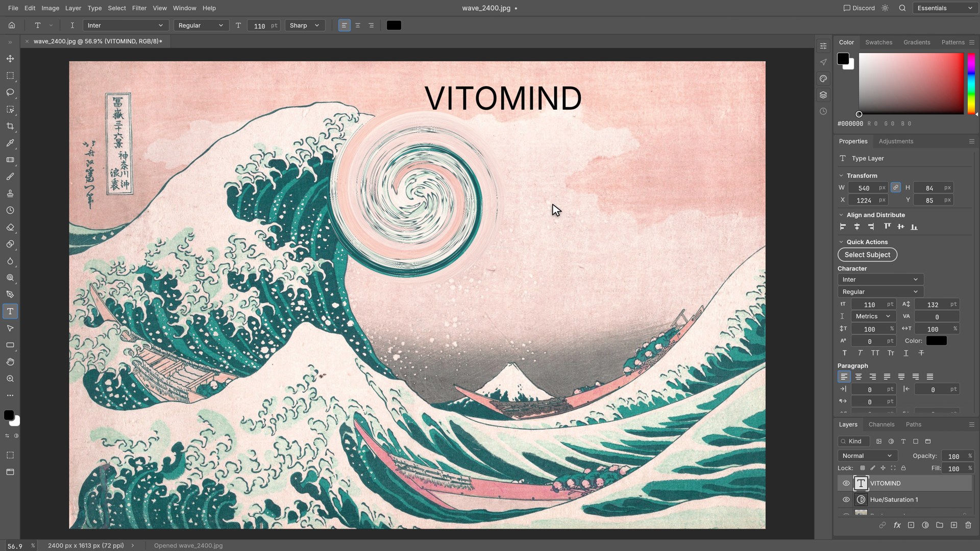The image size is (980, 551).
Task: Click the Select Subject button
Action: (x=867, y=255)
